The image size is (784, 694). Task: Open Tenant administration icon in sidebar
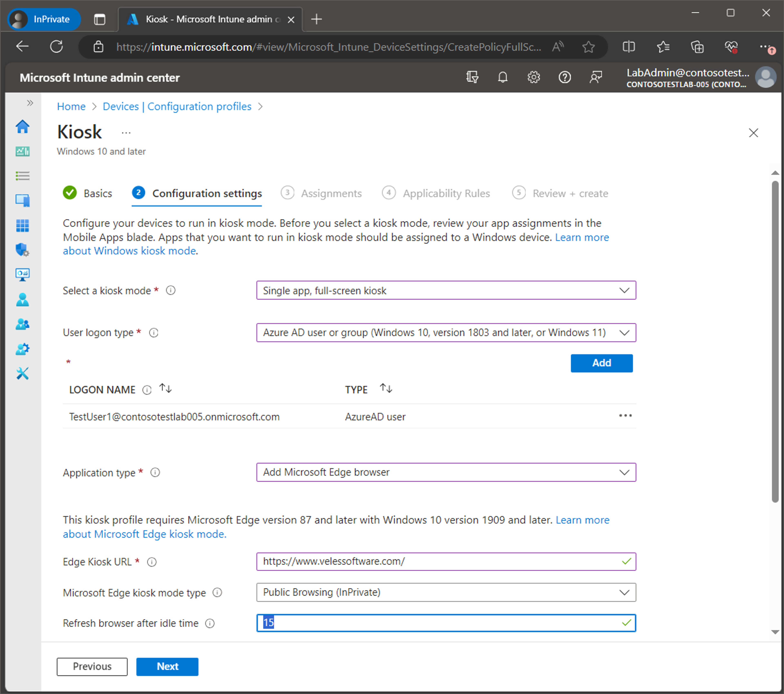pos(23,349)
